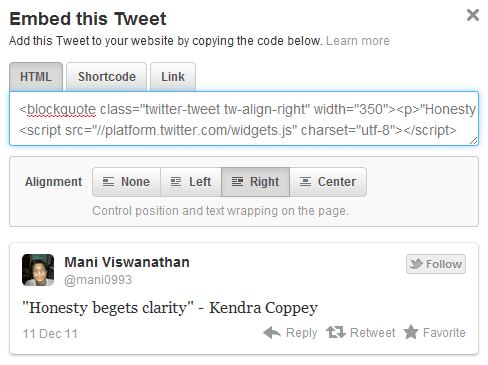Image resolution: width=488 pixels, height=365 pixels.
Task: Click the 11 Dec 11 timestamp
Action: point(50,334)
